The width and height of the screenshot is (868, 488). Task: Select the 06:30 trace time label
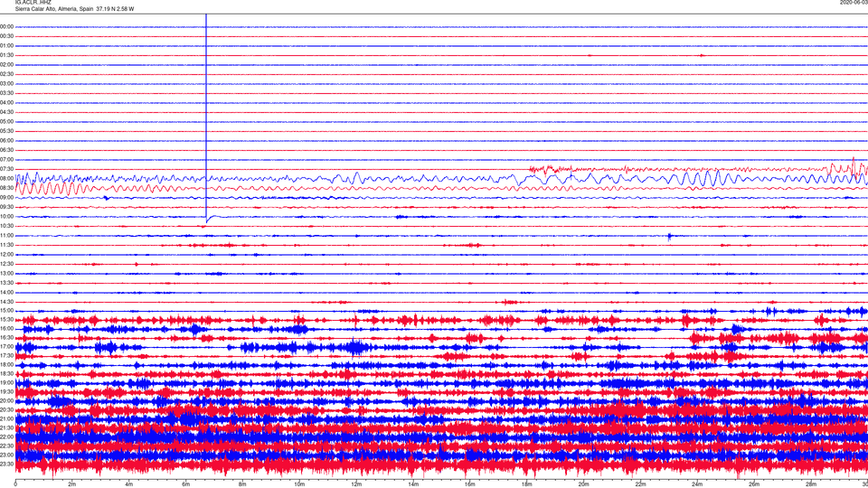click(x=6, y=150)
